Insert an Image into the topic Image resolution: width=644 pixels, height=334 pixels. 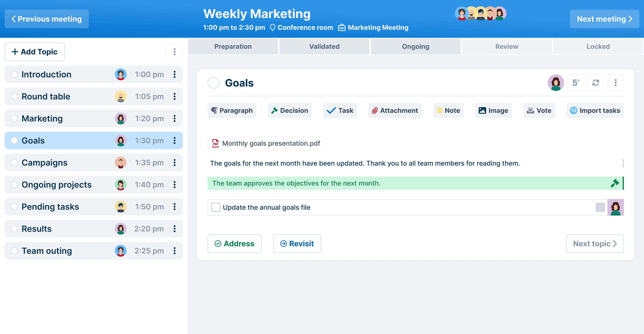493,110
